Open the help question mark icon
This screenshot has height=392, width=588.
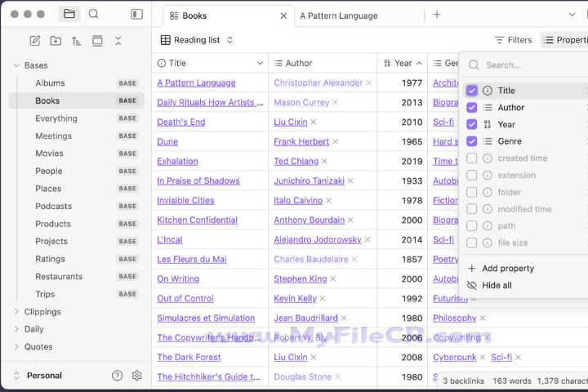click(x=117, y=376)
